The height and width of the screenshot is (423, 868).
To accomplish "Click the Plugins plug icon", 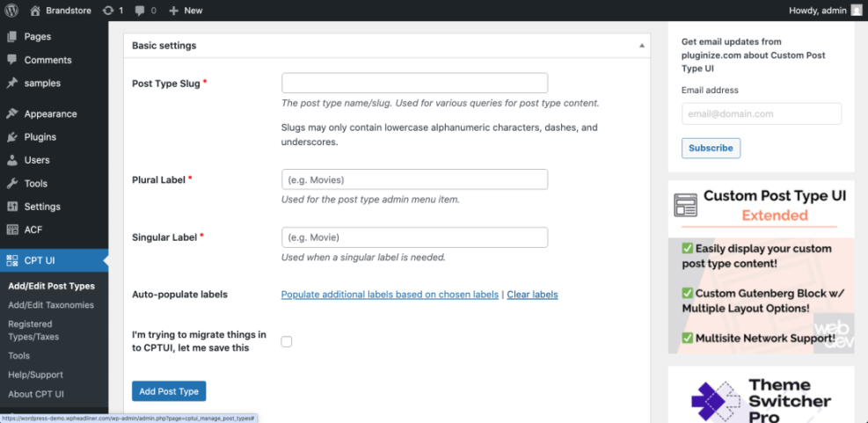I will click(11, 137).
